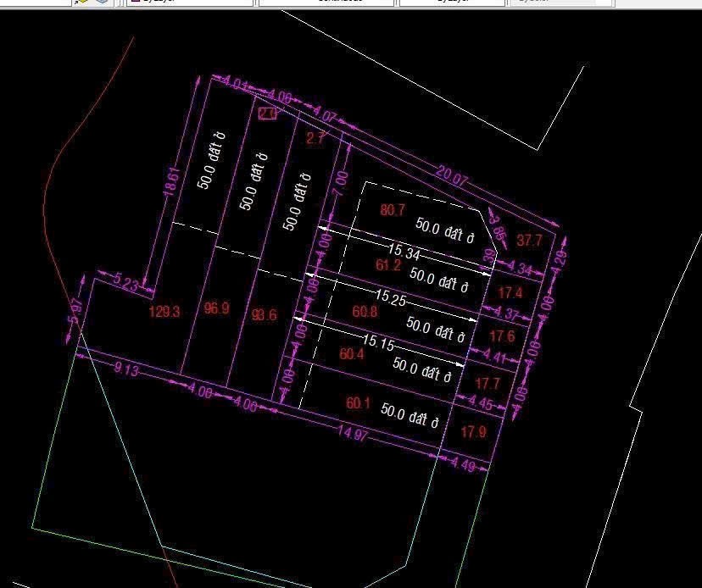Pick the 4.34 dimension label
Image resolution: width=702 pixels, height=588 pixels.
[521, 269]
